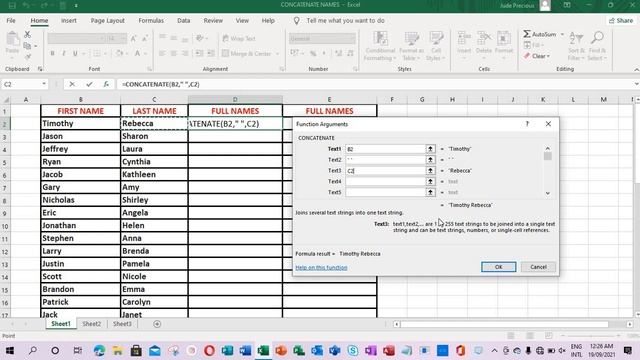Open Skype from the taskbar
640x360 pixels.
[x=353, y=351]
